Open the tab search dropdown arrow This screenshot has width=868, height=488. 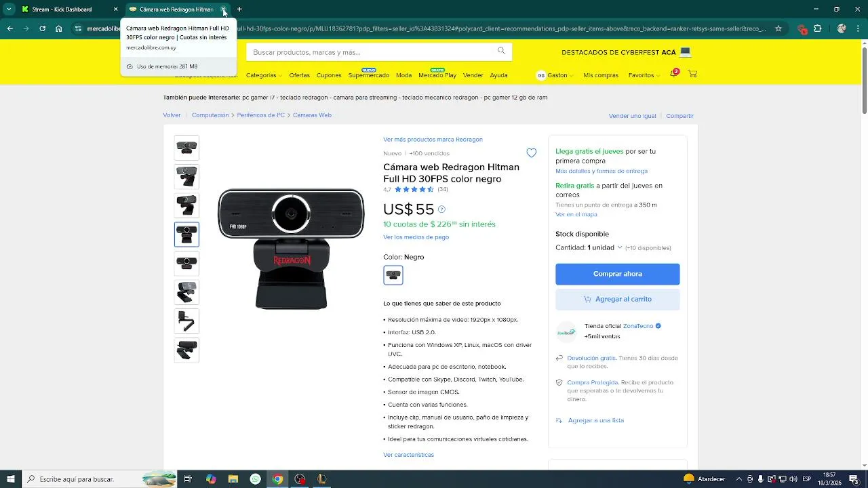8,9
